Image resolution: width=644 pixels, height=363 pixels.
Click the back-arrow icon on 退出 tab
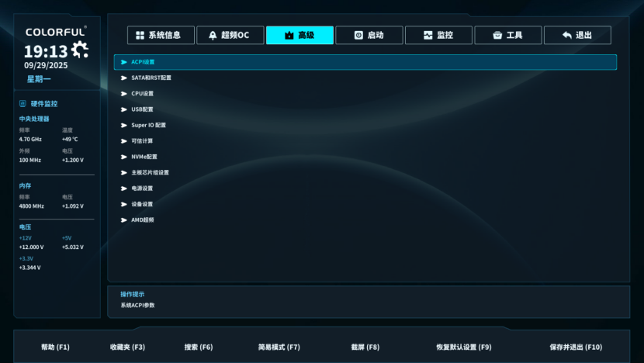click(566, 36)
